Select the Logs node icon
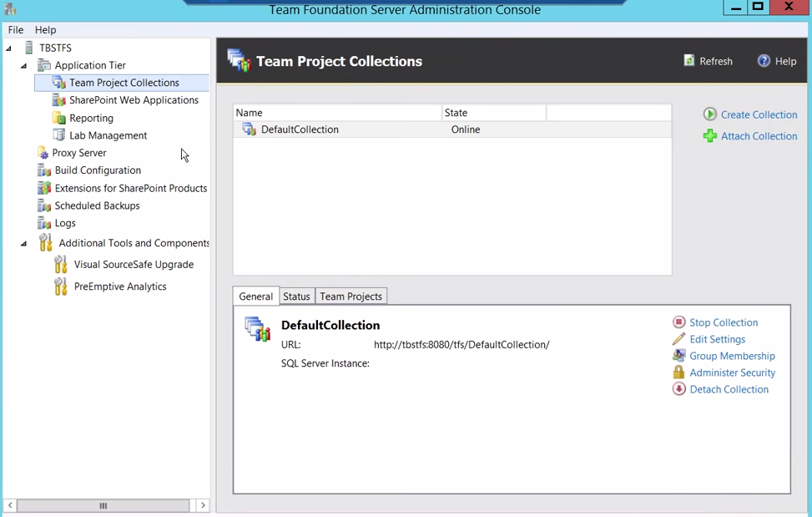Image resolution: width=812 pixels, height=517 pixels. point(43,223)
